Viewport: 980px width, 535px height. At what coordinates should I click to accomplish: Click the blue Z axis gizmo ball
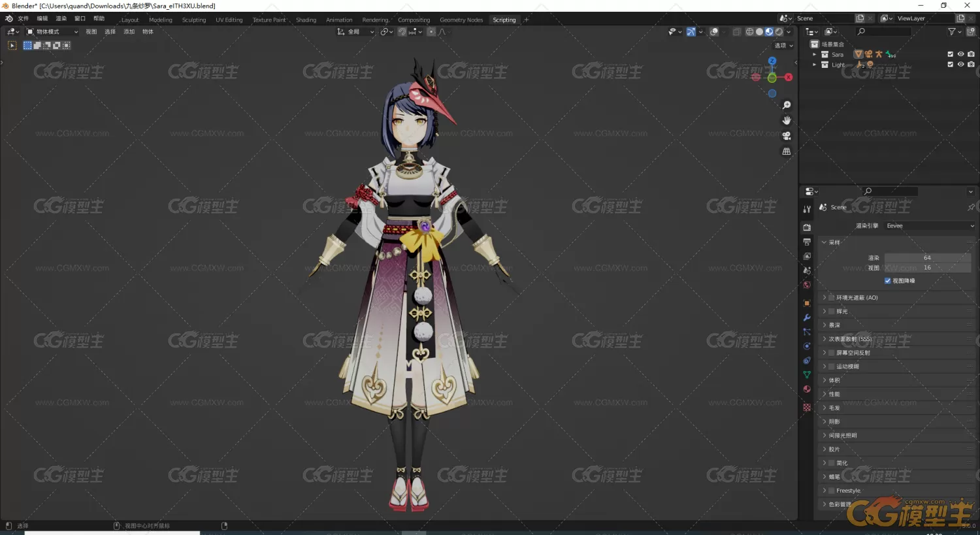coord(772,61)
